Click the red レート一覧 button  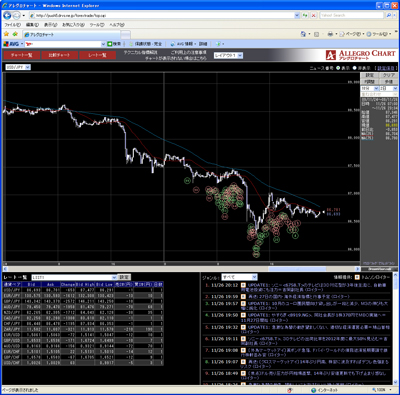point(97,55)
